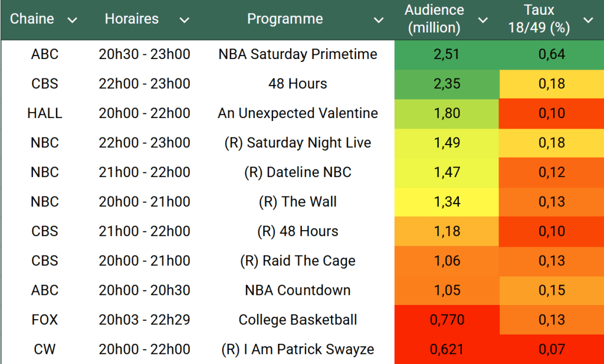Image resolution: width=604 pixels, height=364 pixels.
Task: Click the green 2,51 audience cell
Action: (445, 54)
